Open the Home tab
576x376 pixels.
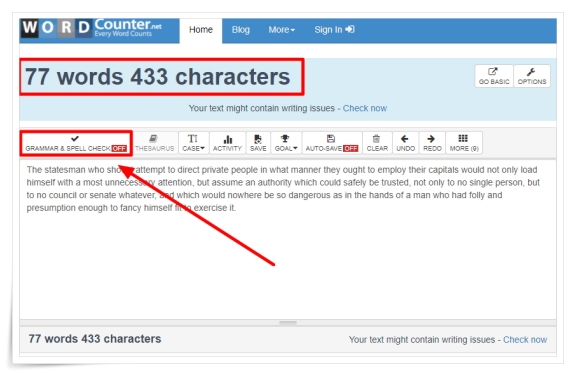point(201,30)
